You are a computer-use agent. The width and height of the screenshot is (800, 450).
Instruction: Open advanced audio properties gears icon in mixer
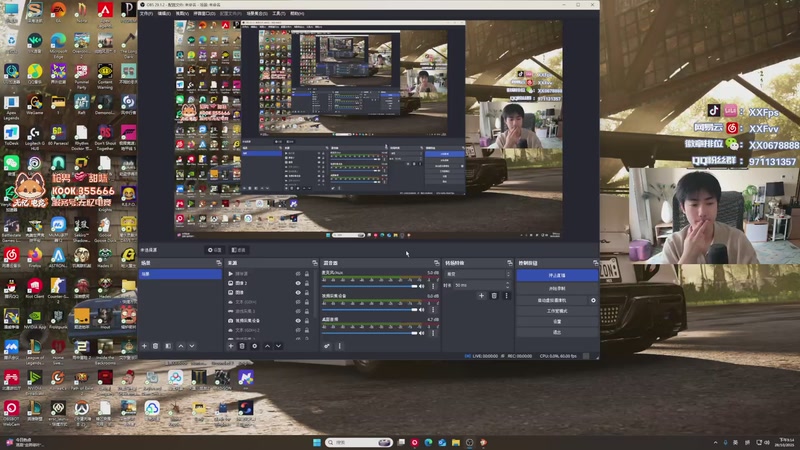coord(327,346)
